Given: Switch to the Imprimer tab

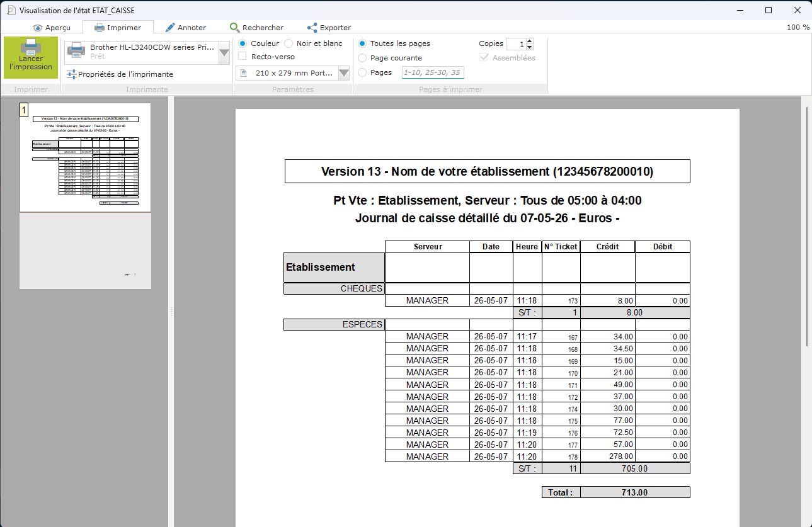Looking at the screenshot, I should tap(118, 28).
